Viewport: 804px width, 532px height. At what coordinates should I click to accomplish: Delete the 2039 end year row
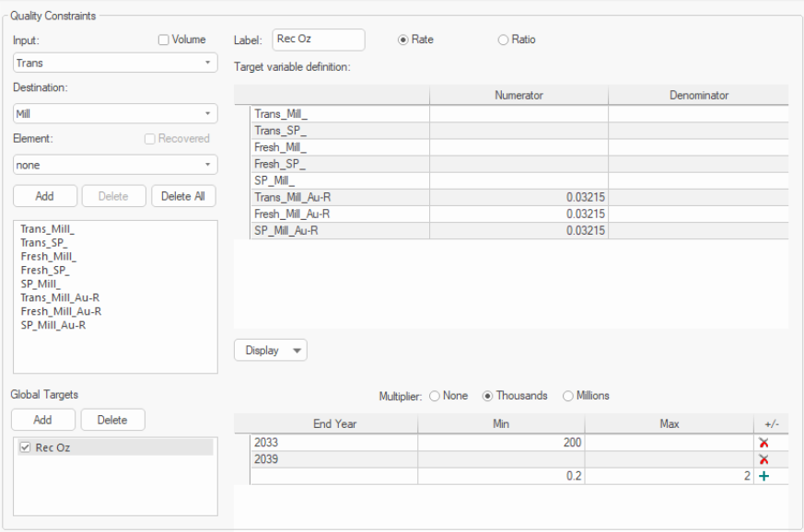pyautogui.click(x=763, y=459)
